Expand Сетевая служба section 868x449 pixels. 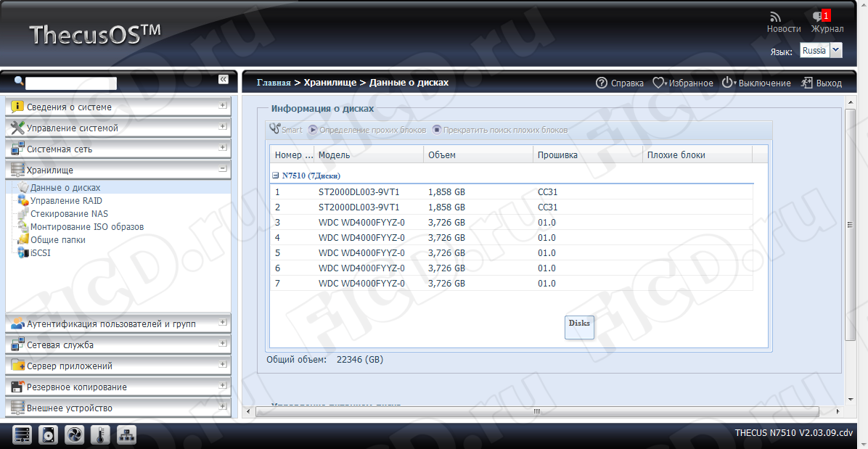[x=223, y=343]
